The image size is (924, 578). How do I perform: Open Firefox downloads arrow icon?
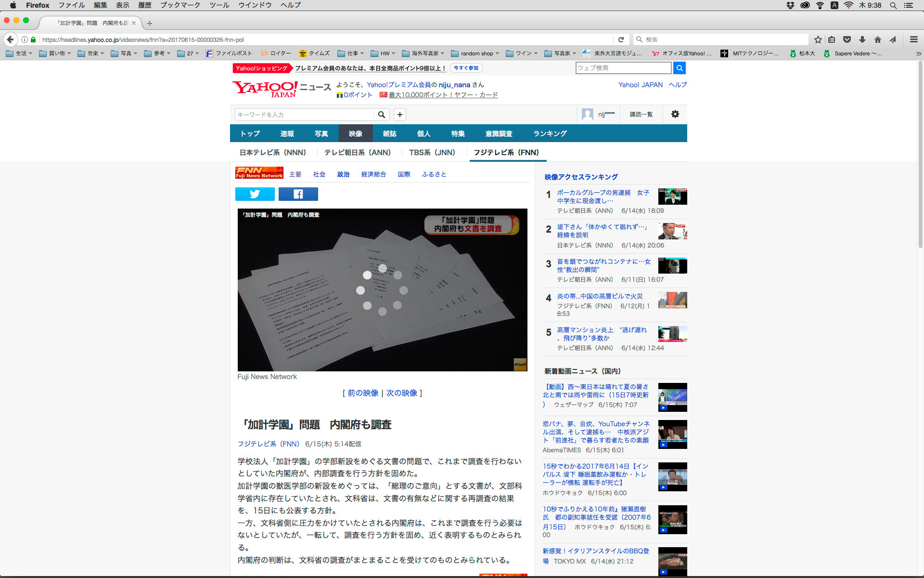[x=862, y=39]
